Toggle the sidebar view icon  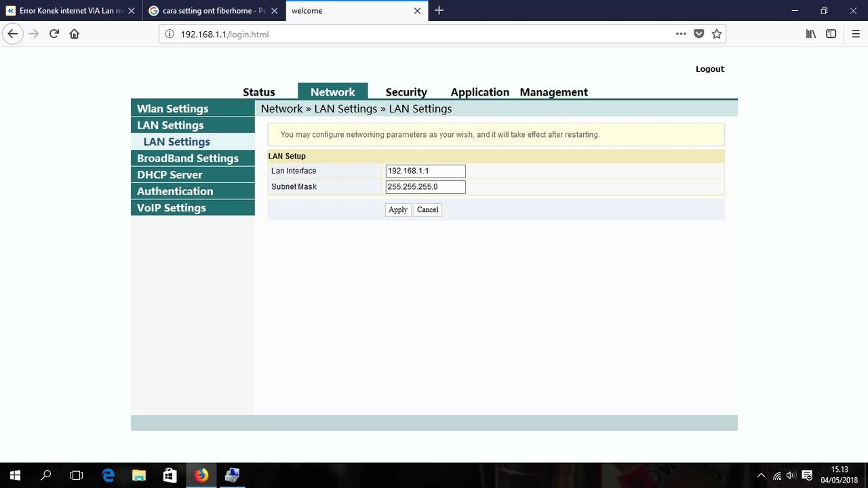pyautogui.click(x=831, y=34)
